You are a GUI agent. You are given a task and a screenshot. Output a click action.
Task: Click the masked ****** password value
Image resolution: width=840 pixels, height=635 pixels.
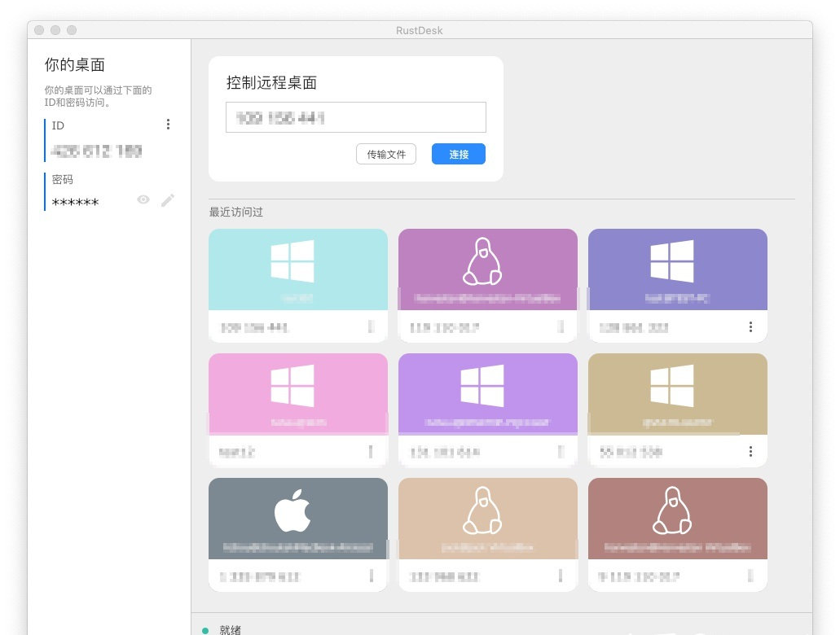click(76, 203)
